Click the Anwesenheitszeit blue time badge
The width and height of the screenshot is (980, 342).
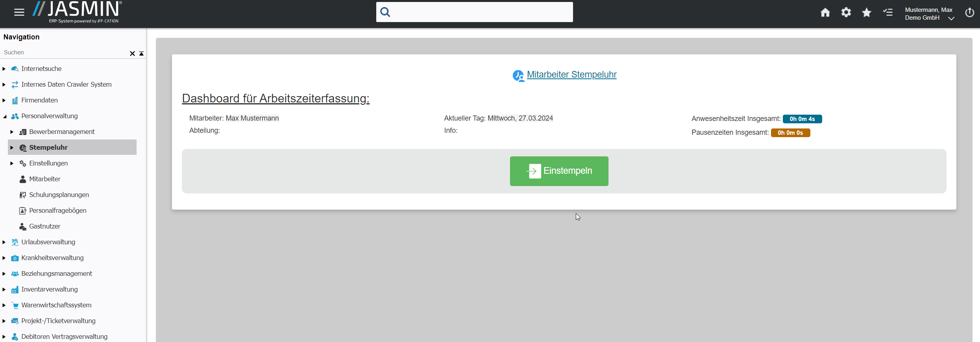[802, 119]
